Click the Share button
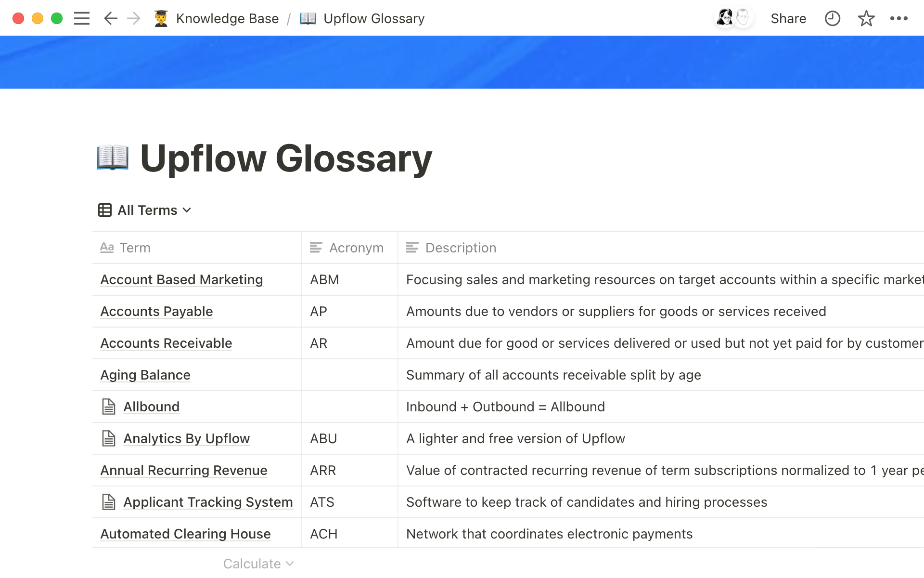This screenshot has height=578, width=924. 788,18
